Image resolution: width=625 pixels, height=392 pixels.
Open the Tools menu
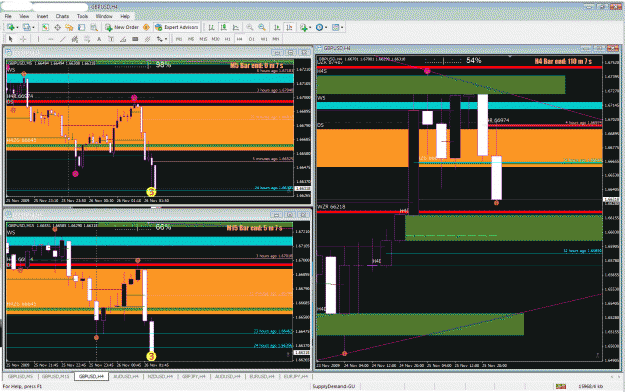[82, 16]
